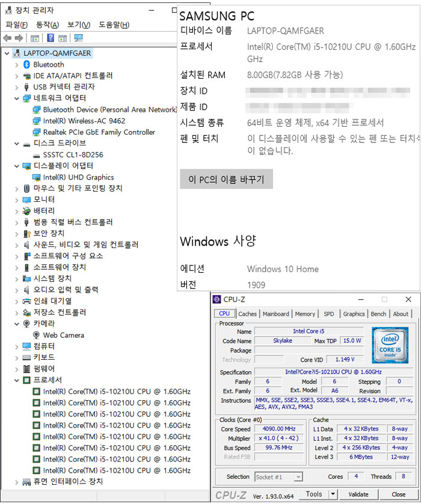
Task: Open the Socket #1 selection dropdown in CPU-Z
Action: pos(298,477)
